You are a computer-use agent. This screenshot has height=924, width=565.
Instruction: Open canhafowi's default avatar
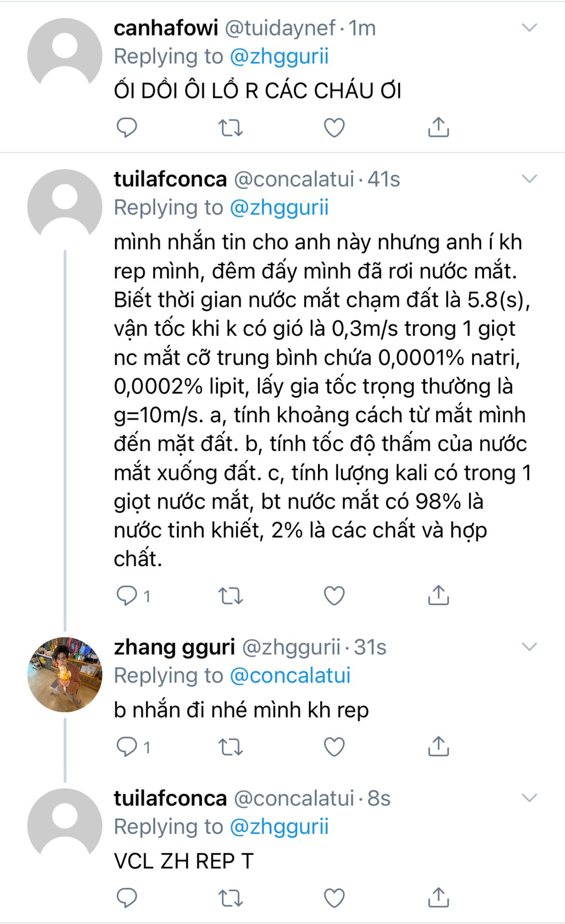pyautogui.click(x=65, y=55)
